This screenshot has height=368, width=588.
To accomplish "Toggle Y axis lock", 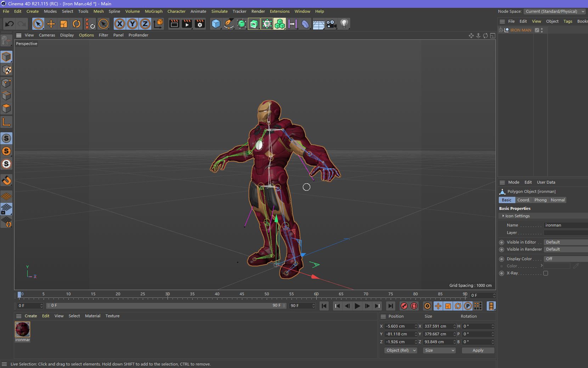I will (132, 24).
